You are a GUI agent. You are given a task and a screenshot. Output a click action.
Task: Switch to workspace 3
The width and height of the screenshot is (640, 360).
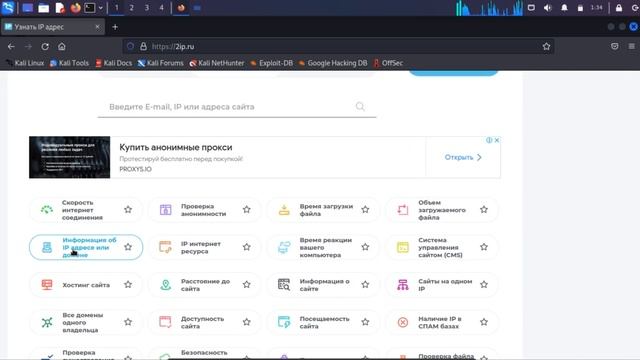(x=147, y=8)
